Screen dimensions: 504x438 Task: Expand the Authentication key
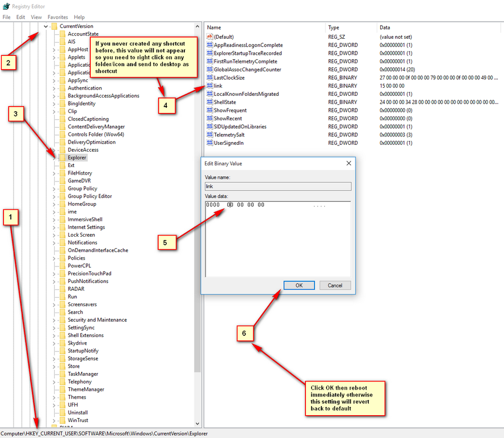[54, 88]
